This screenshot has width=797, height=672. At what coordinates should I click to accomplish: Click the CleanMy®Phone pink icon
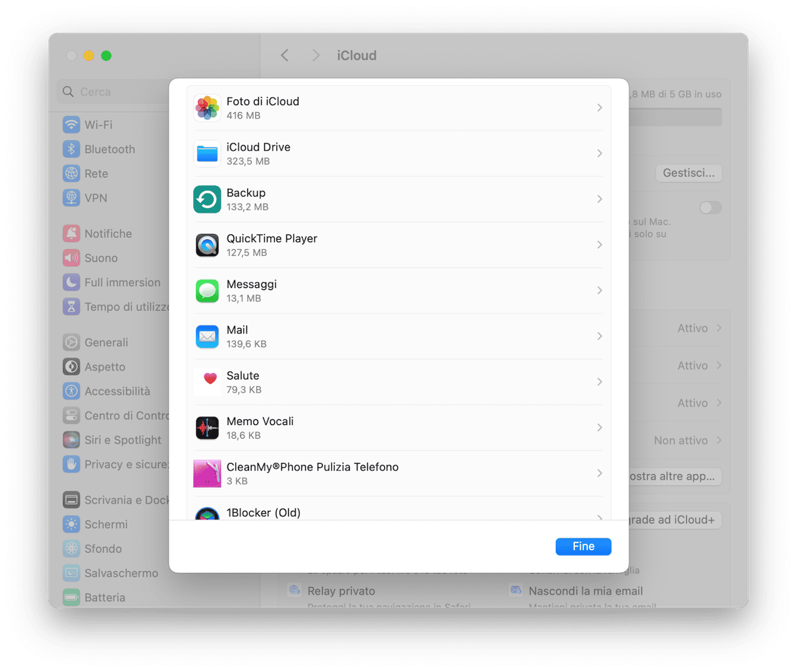point(207,474)
